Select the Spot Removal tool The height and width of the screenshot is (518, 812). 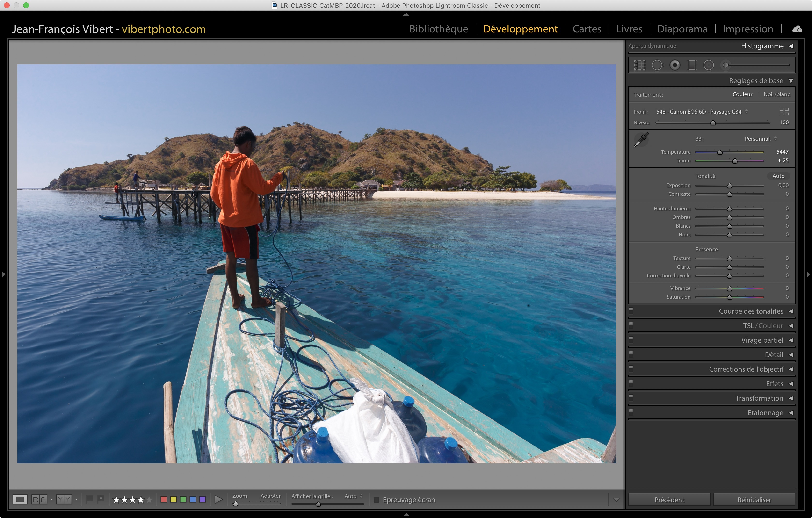tap(658, 65)
